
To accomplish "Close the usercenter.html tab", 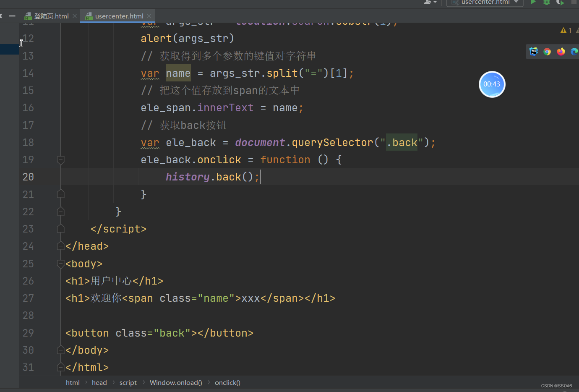I will [149, 16].
